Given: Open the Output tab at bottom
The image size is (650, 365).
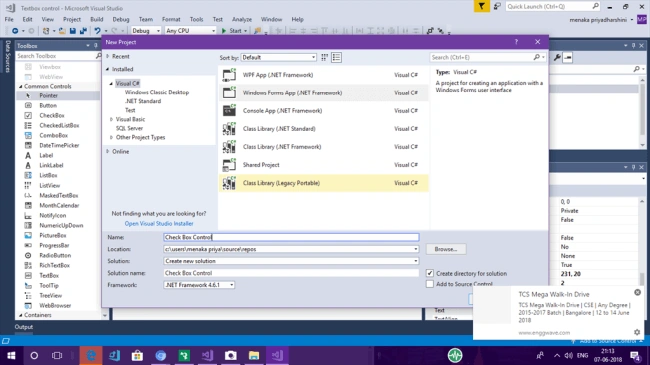Looking at the screenshot, I should tap(24, 327).
